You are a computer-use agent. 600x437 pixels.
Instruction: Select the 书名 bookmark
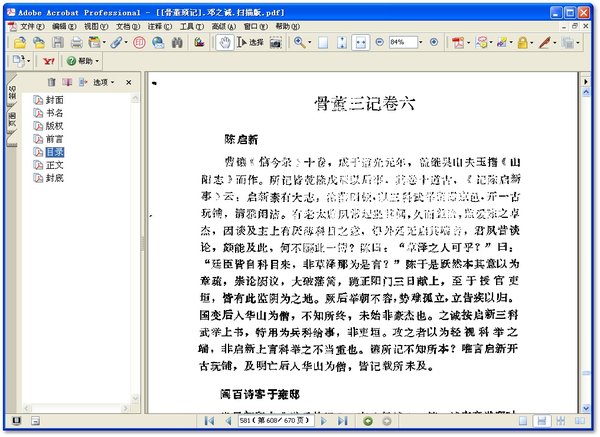(x=54, y=113)
